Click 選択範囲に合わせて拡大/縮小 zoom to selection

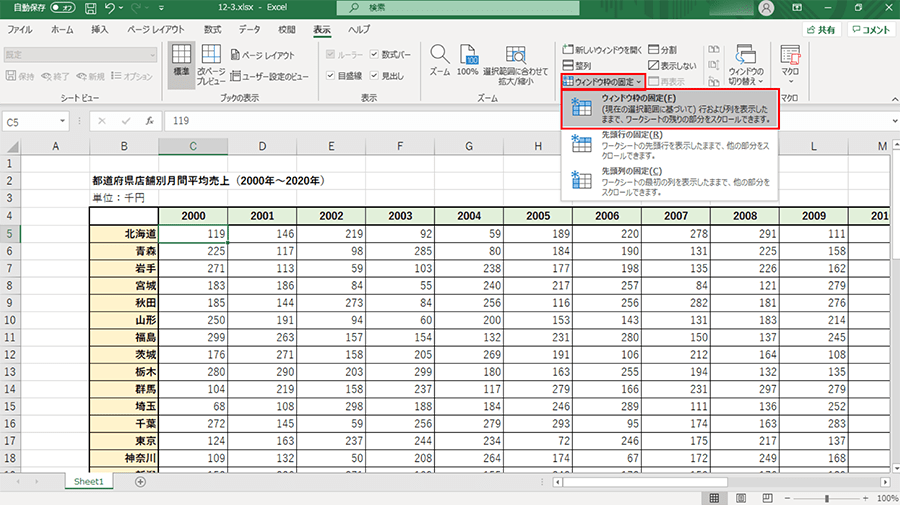click(x=515, y=65)
